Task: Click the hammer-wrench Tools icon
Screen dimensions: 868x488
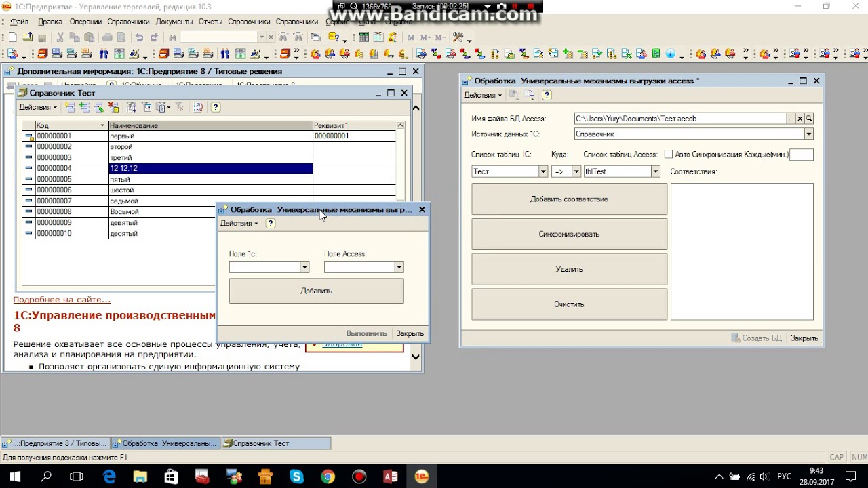Action: 458,37
